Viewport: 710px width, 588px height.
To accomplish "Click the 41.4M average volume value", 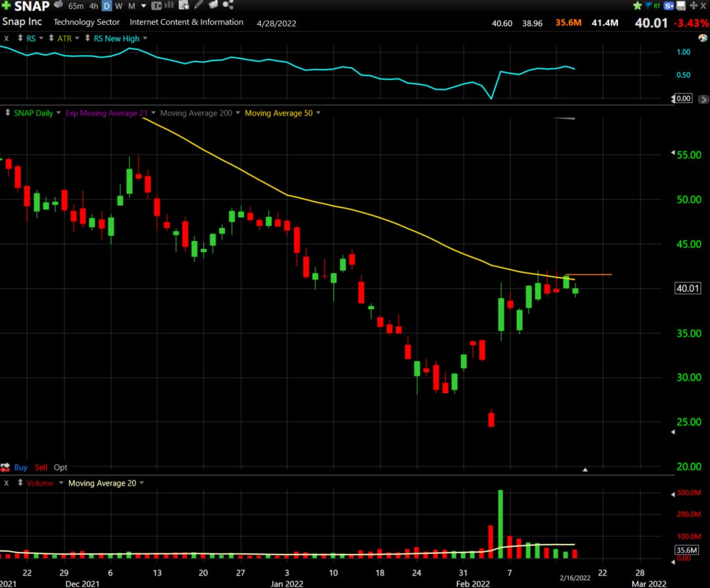I will [605, 22].
